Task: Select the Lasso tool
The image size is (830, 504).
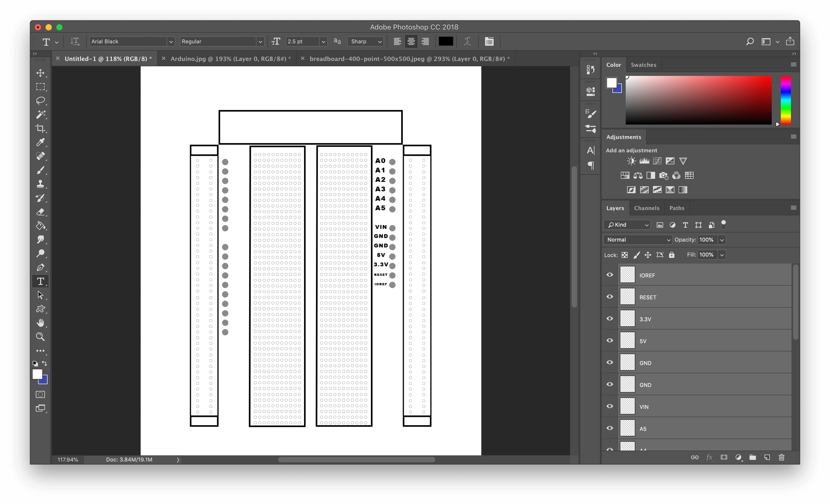Action: 40,101
